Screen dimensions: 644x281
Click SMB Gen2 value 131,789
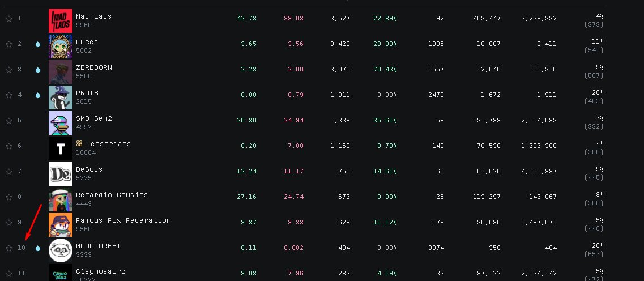pyautogui.click(x=485, y=120)
